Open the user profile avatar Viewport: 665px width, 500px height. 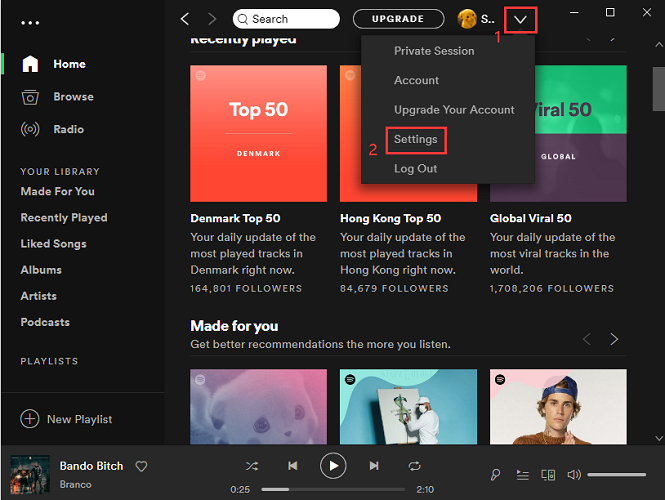pos(467,19)
